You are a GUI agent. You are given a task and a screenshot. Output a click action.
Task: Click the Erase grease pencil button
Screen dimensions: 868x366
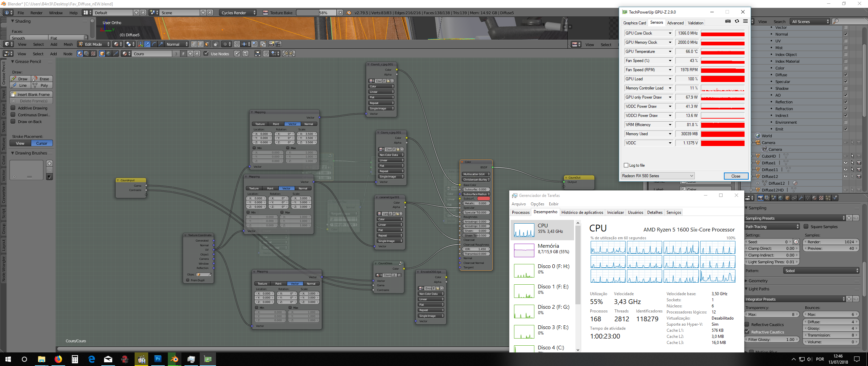tap(42, 79)
